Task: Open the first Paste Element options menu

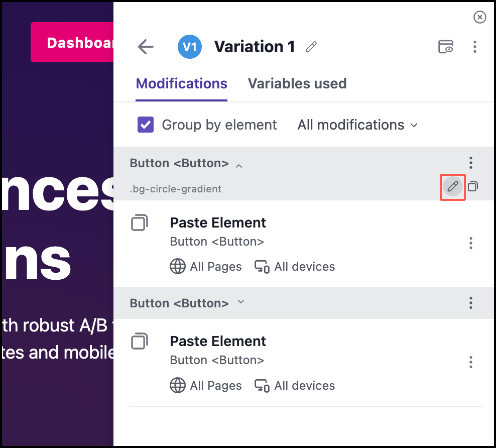Action: click(470, 244)
